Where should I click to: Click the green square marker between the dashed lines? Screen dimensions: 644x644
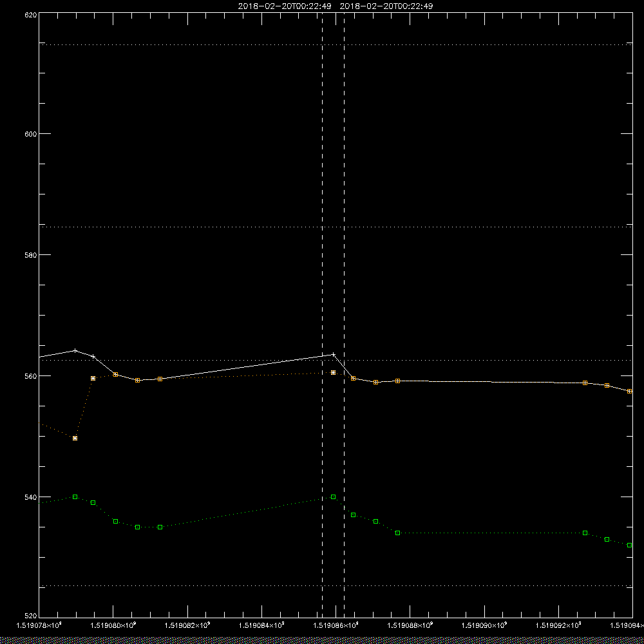(333, 497)
